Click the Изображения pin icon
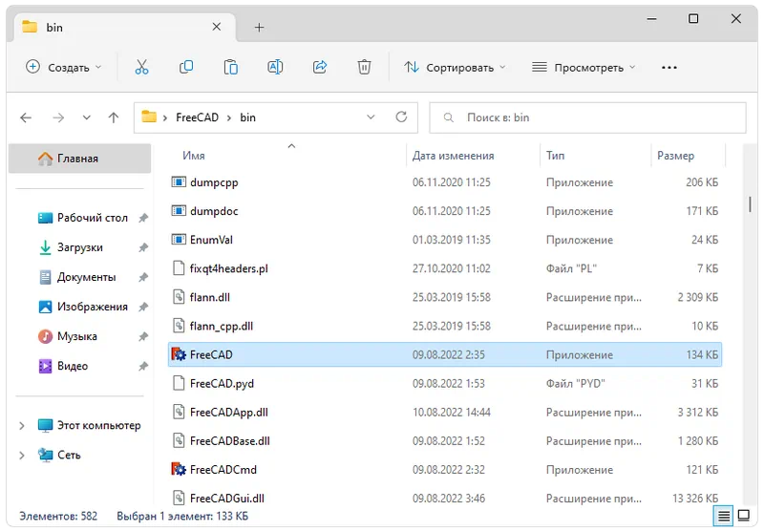The image size is (764, 532). pyautogui.click(x=143, y=307)
